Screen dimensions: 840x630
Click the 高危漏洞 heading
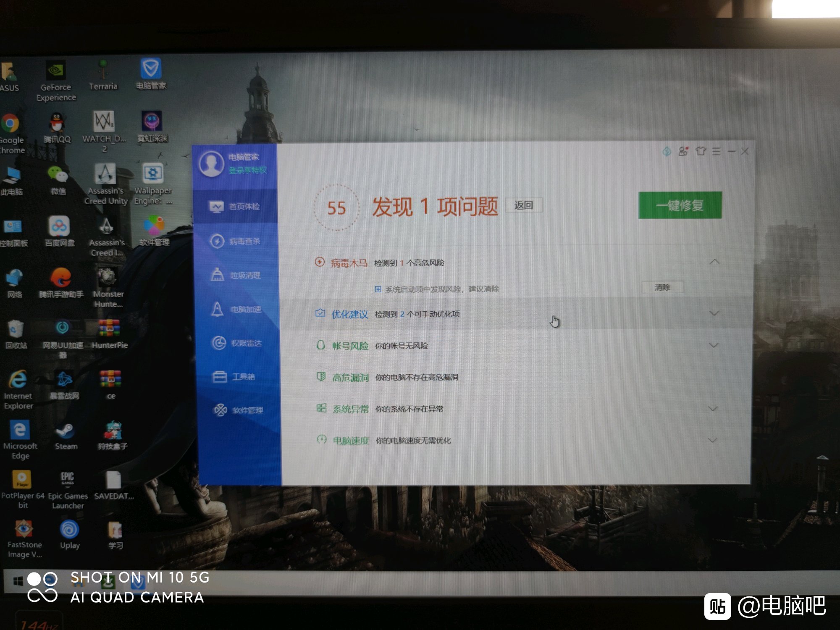click(351, 378)
